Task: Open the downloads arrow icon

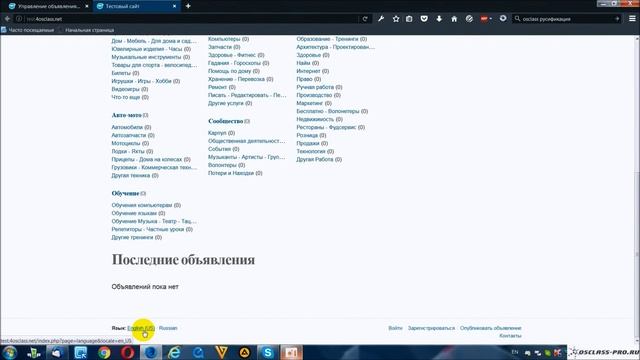Action: point(439,19)
